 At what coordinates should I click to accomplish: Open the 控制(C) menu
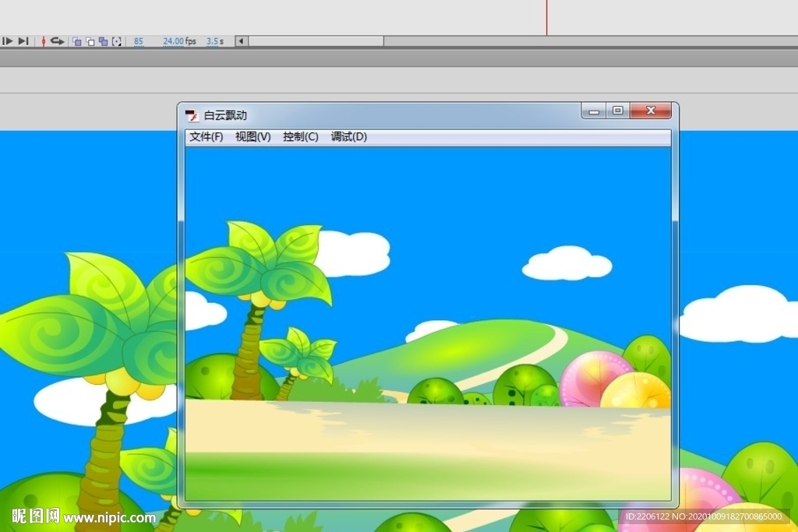point(301,137)
